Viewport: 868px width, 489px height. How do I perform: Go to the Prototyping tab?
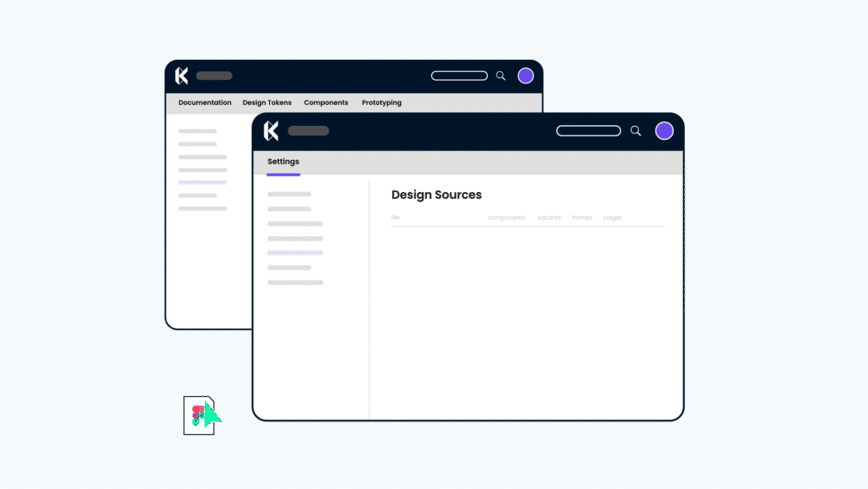pos(382,102)
